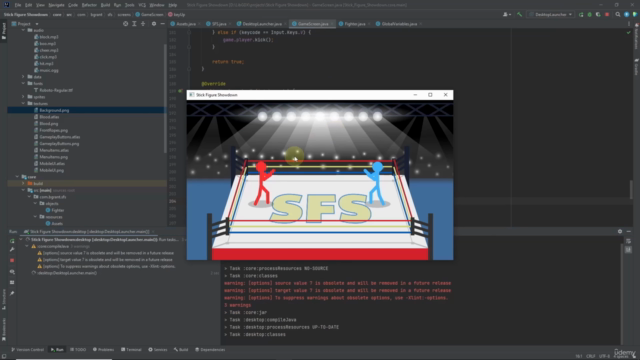Screen dimensions: 640x360
Task: Click the keyUp breadcrumb in navigation bar
Action: tap(177, 14)
